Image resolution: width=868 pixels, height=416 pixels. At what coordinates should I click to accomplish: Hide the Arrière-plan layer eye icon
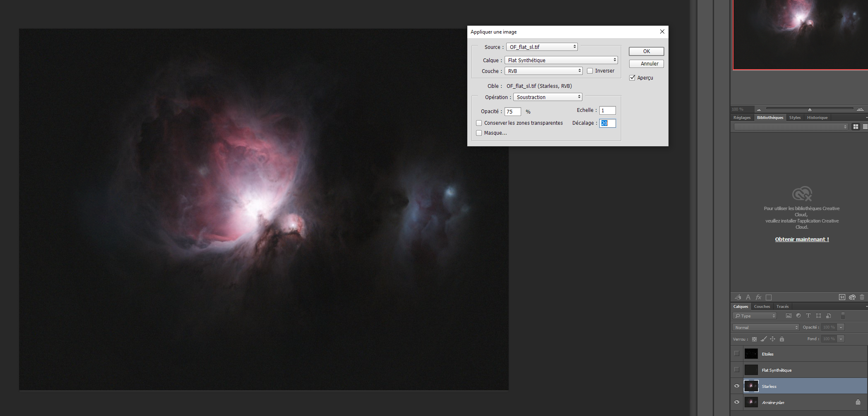(736, 402)
